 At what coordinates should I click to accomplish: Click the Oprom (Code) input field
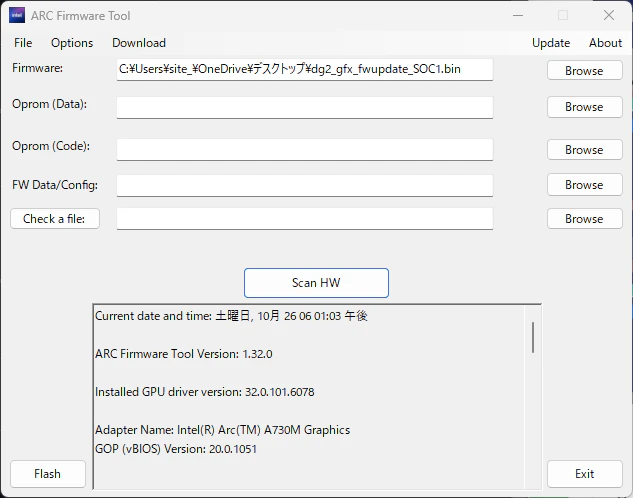305,150
